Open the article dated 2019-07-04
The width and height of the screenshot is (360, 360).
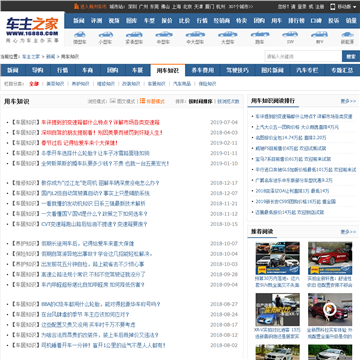(100, 122)
